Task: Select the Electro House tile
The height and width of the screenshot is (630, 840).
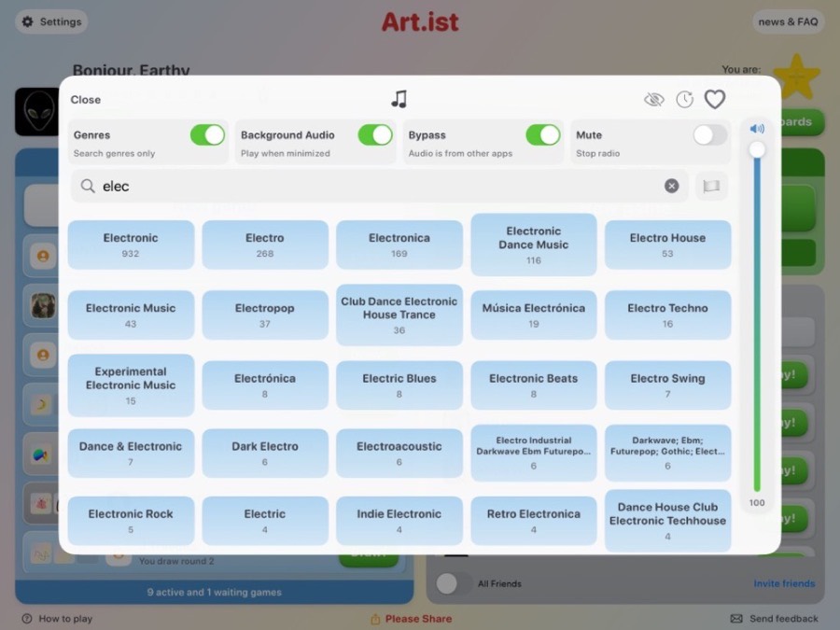Action: [667, 245]
